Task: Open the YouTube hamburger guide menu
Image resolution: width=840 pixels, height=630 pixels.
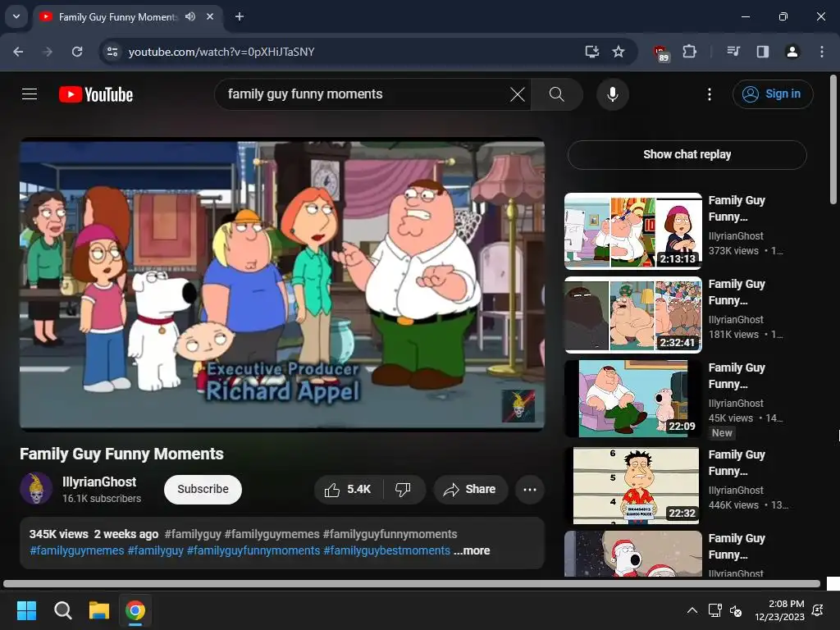Action: (30, 94)
